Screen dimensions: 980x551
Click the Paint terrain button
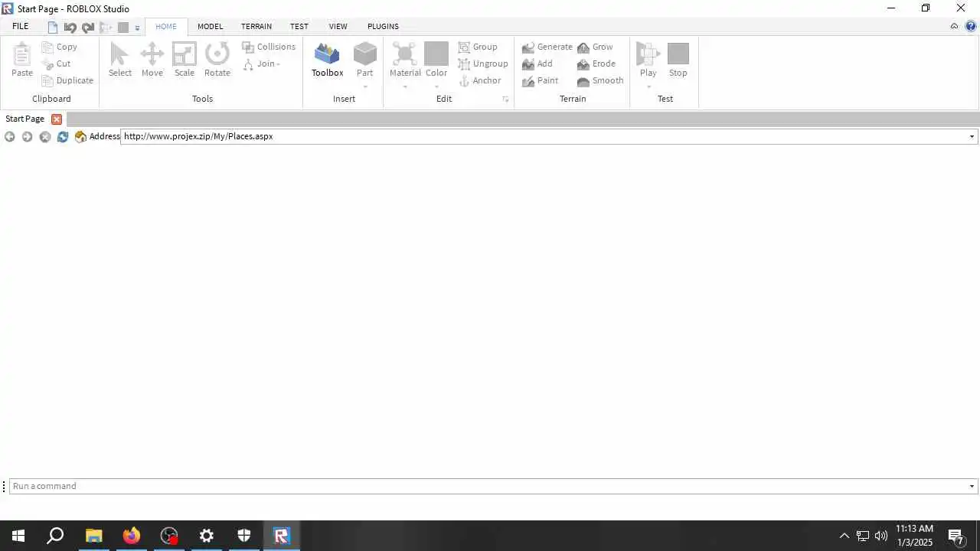click(541, 80)
